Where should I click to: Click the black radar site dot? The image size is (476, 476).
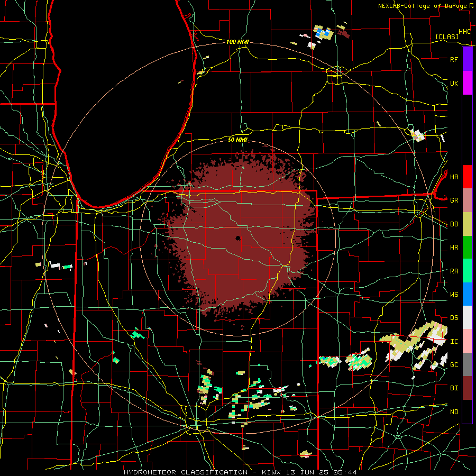pos(237,238)
